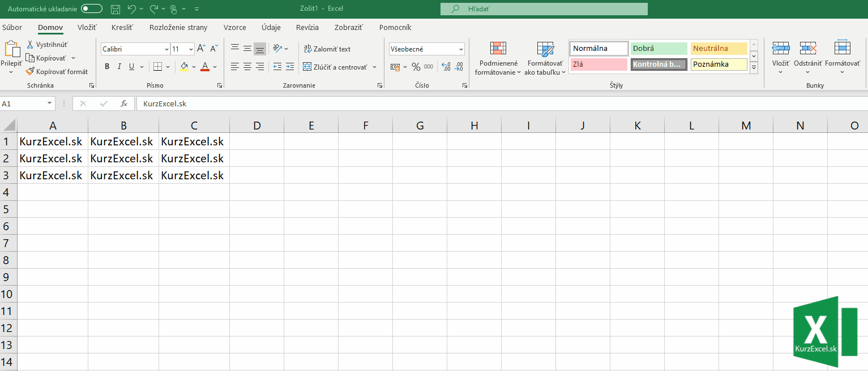Apply thousands separator 000 style
868x371 pixels.
pyautogui.click(x=429, y=67)
